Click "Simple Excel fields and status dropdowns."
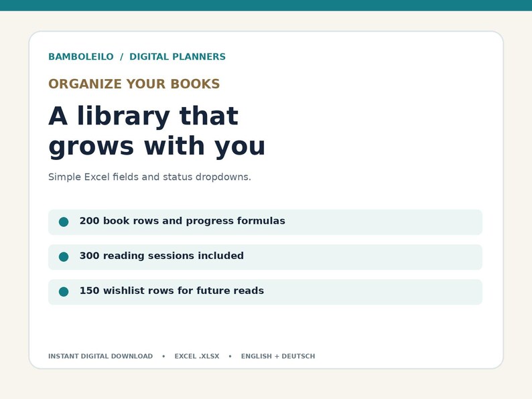Screen dimensions: 532x399 [149, 177]
